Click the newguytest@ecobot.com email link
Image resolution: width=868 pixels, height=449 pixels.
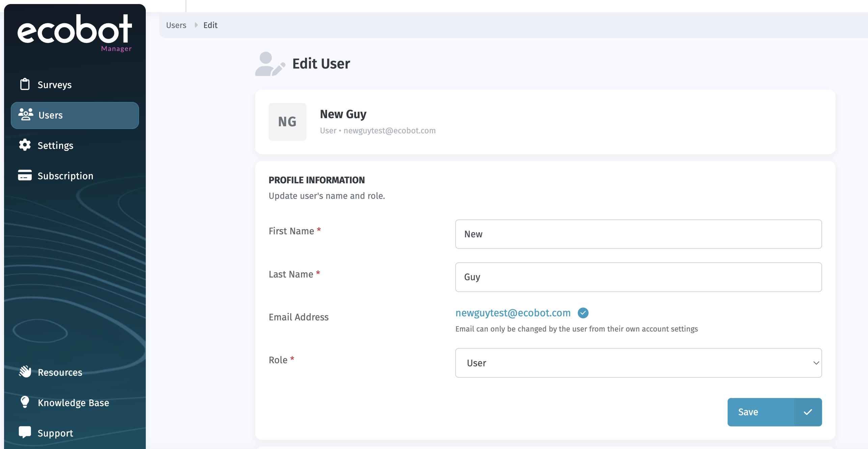tap(513, 313)
